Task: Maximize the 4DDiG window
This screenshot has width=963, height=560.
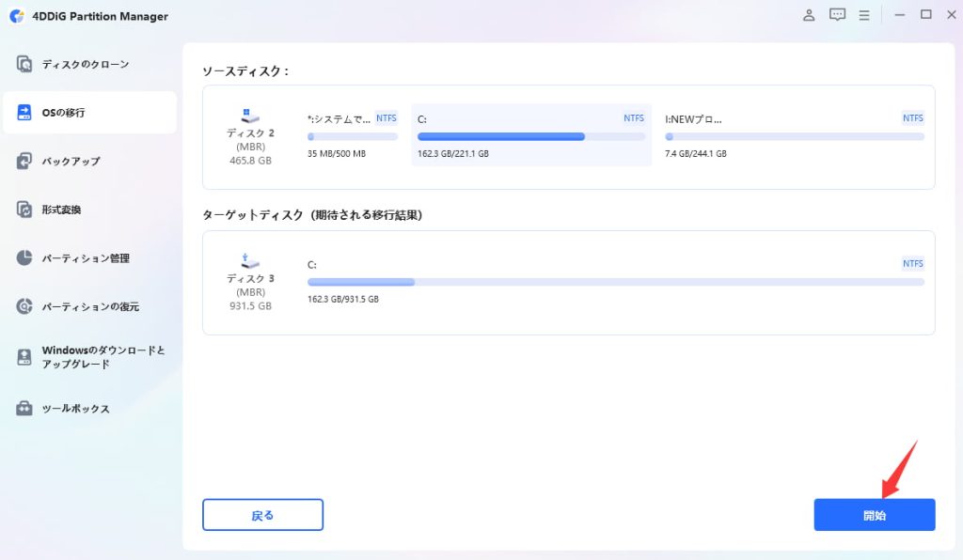Action: 926,15
